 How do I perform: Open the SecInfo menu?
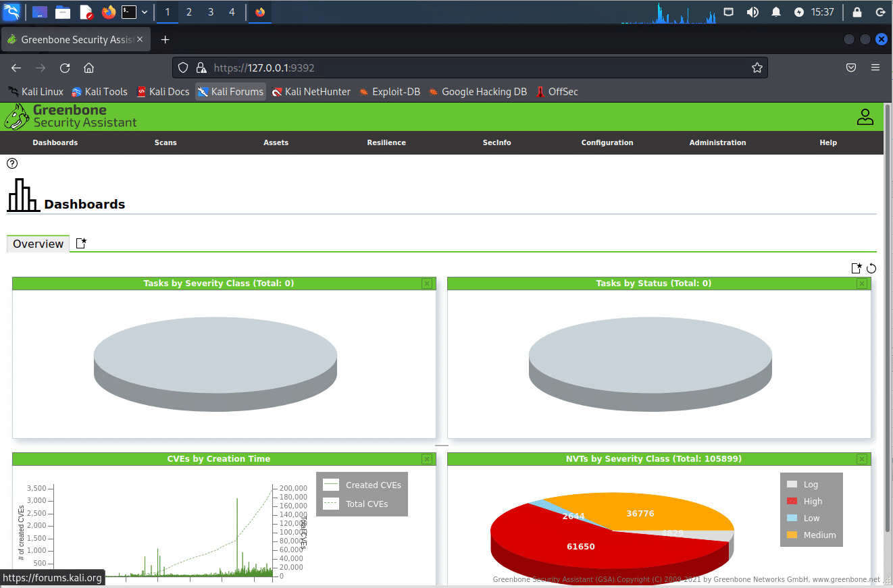point(496,142)
